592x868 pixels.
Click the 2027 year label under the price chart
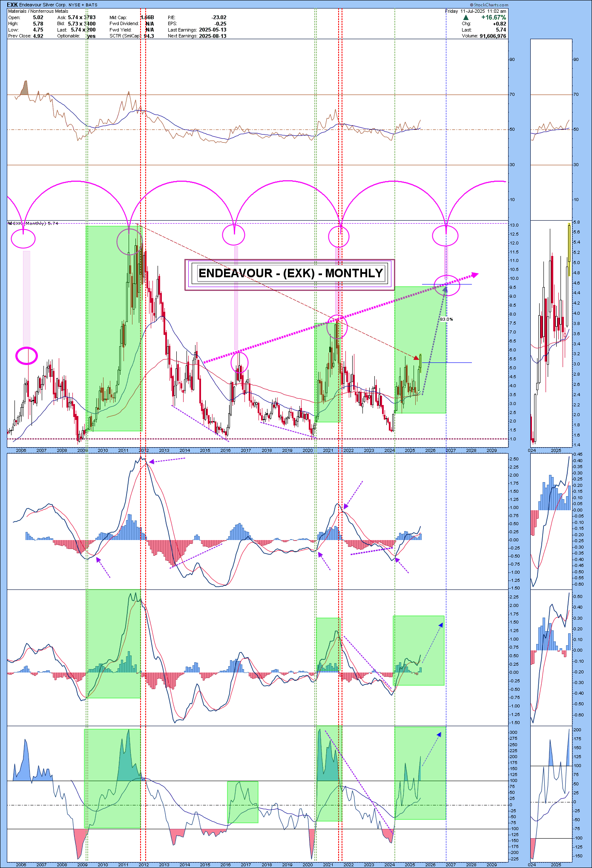click(451, 450)
